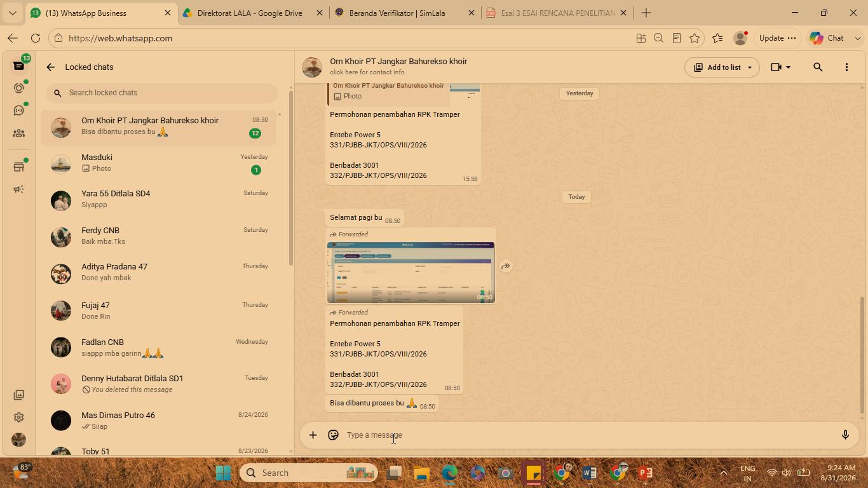Screen dimensions: 868x488
Task: Open the Status icon in WhatsApp sidebar
Action: pyautogui.click(x=18, y=88)
